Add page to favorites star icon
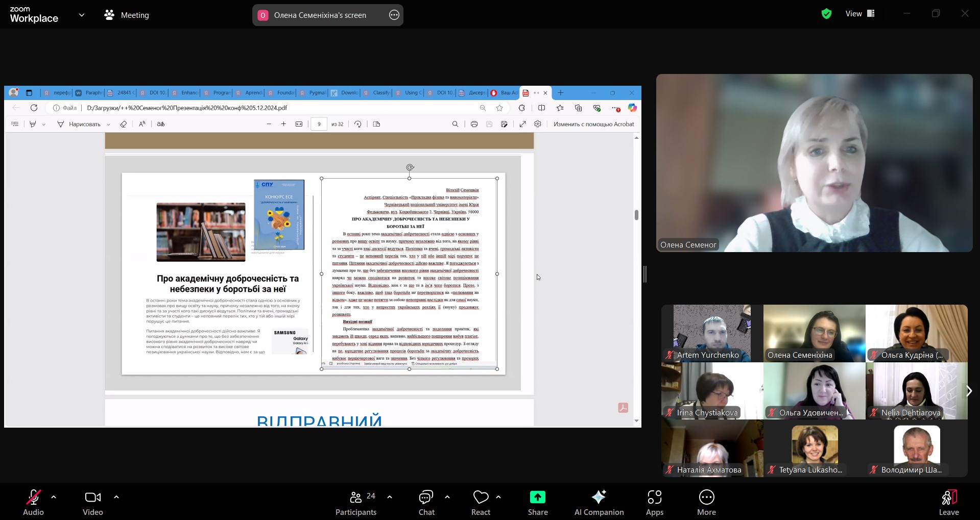 pos(499,108)
